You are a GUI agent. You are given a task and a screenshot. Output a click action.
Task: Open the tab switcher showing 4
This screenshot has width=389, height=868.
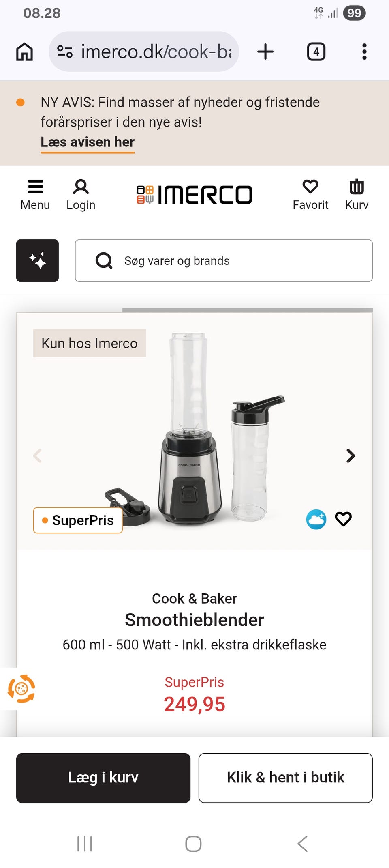pyautogui.click(x=316, y=52)
